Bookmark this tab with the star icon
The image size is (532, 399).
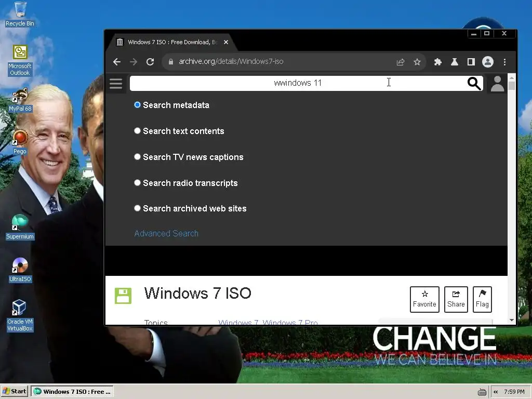[x=417, y=62]
